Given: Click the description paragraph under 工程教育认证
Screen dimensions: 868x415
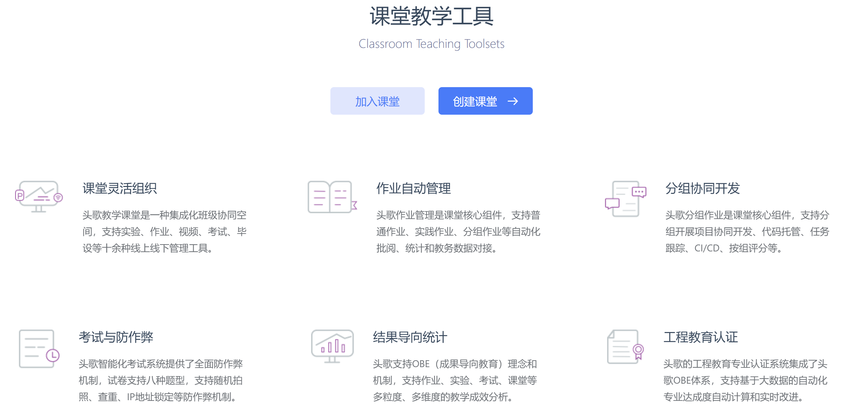Looking at the screenshot, I should tap(745, 380).
